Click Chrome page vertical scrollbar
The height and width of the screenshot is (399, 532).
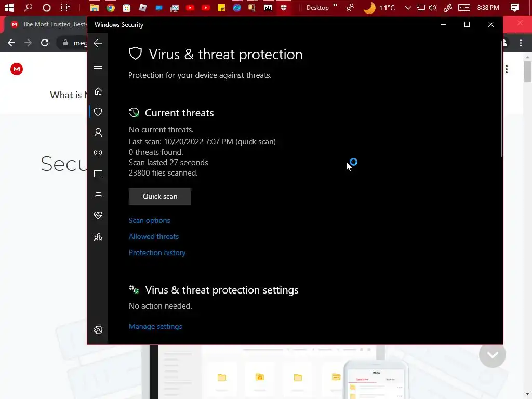pos(527,72)
